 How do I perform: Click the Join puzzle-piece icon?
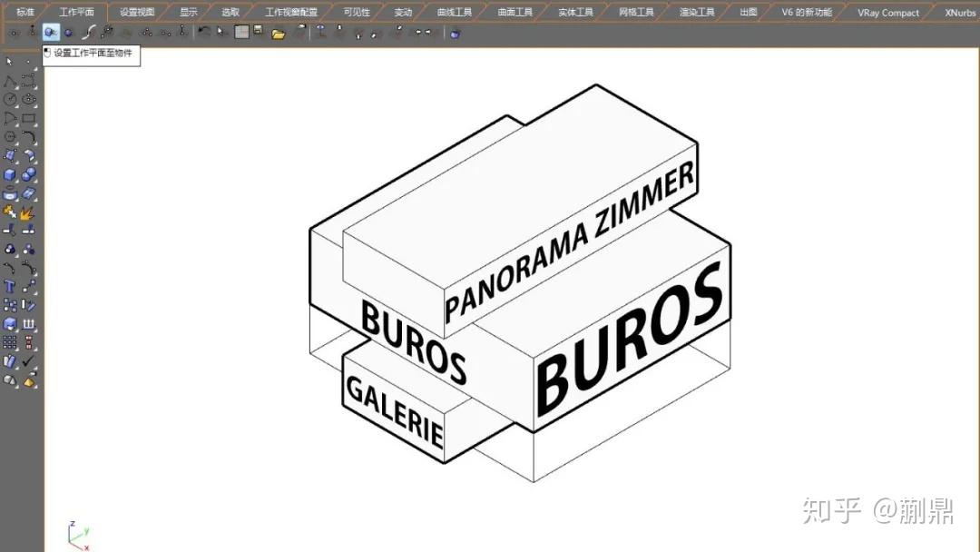(x=10, y=212)
